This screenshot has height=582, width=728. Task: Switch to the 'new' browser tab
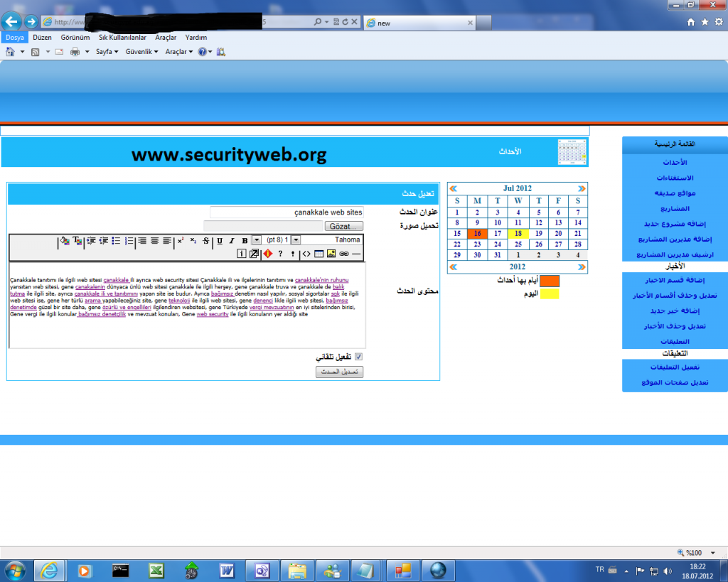[x=419, y=23]
